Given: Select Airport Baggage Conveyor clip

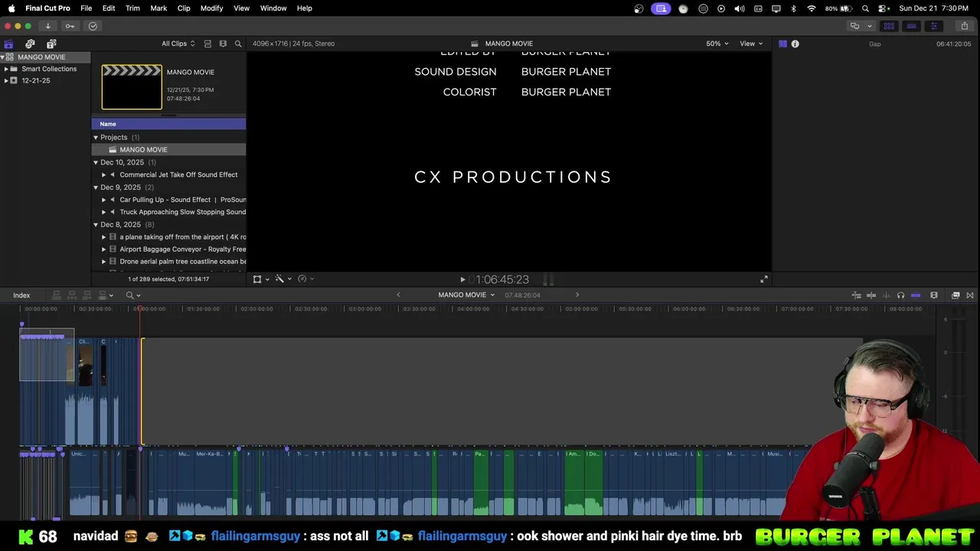Looking at the screenshot, I should (x=168, y=249).
